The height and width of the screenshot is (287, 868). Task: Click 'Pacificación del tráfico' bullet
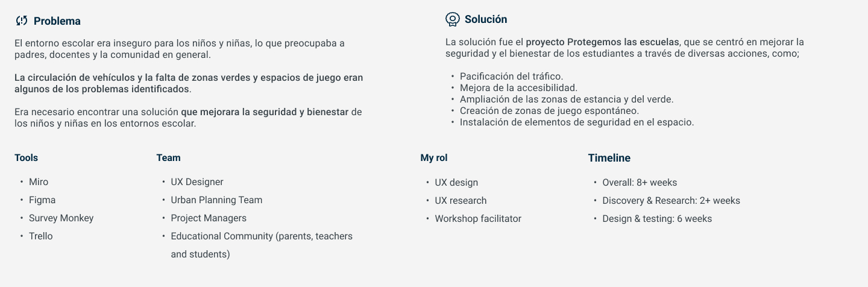click(x=511, y=77)
